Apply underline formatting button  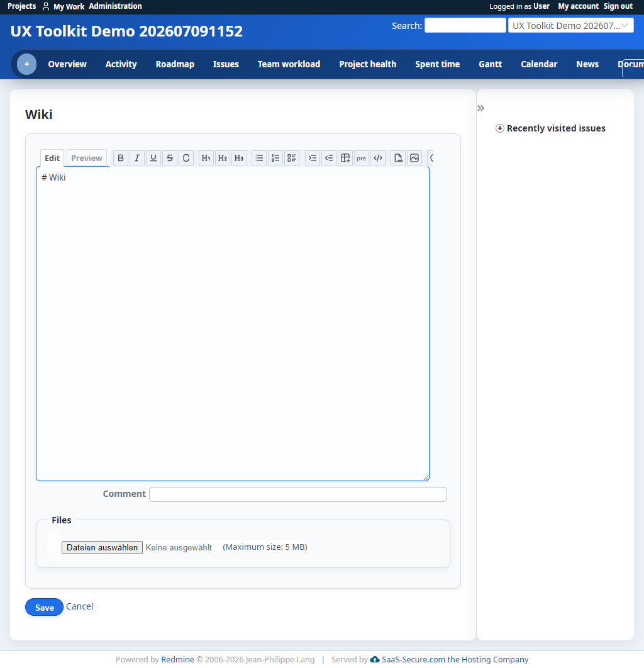click(153, 158)
